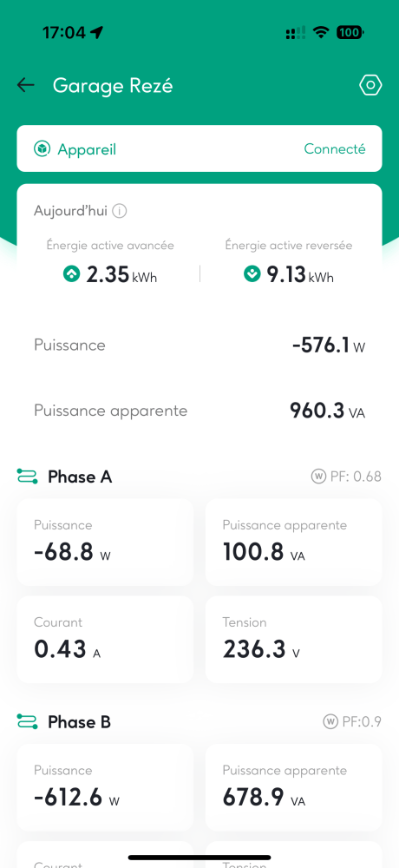Tap the PF 0.68 watt icon

(318, 476)
